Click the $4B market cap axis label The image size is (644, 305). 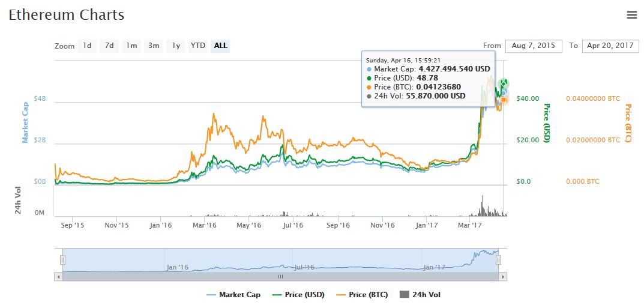41,98
